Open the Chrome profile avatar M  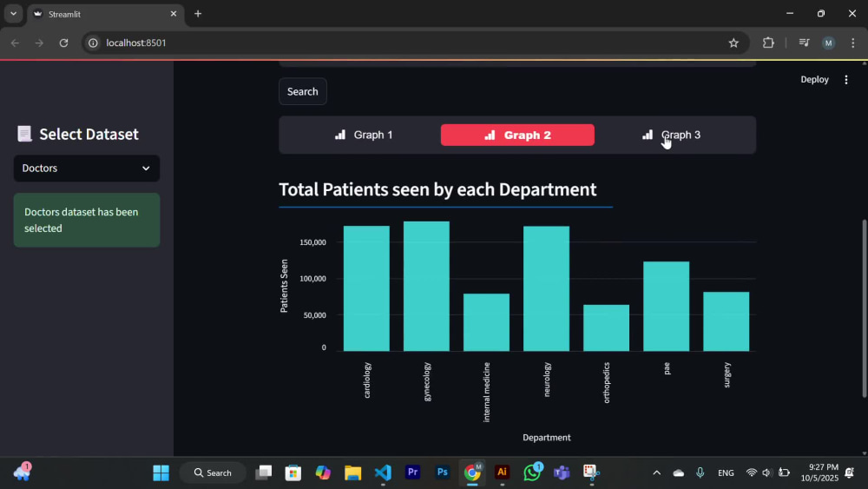(x=828, y=43)
